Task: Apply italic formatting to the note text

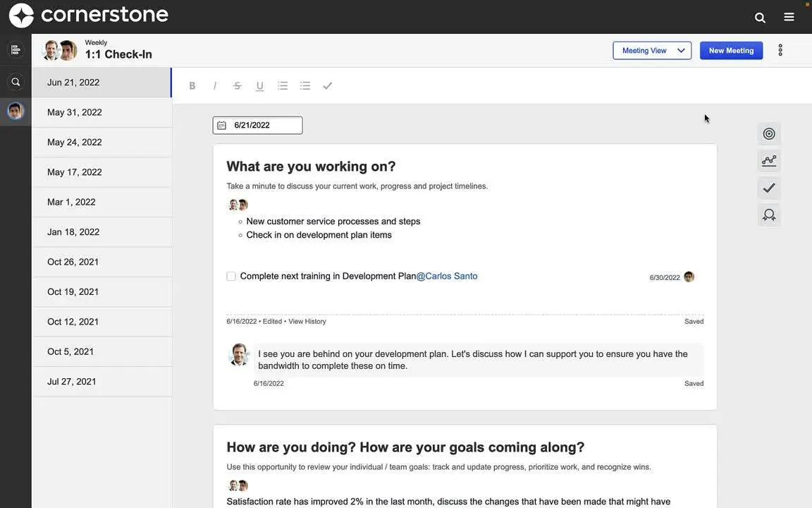Action: point(213,84)
